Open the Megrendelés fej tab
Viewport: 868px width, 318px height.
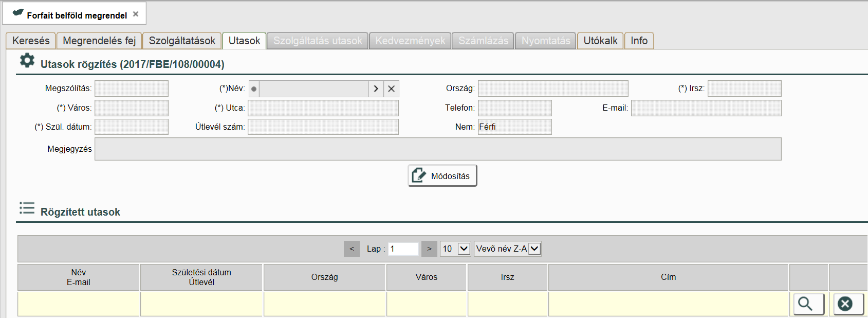tap(99, 41)
